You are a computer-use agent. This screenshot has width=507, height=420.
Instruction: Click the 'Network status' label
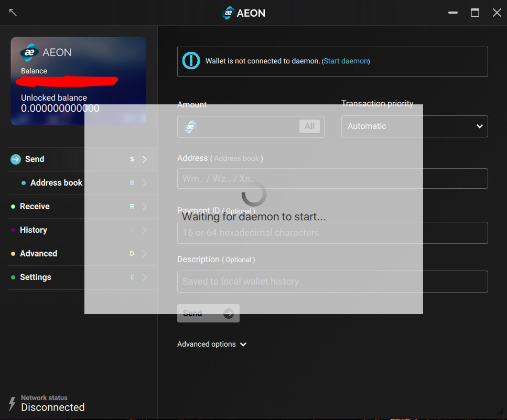(44, 397)
